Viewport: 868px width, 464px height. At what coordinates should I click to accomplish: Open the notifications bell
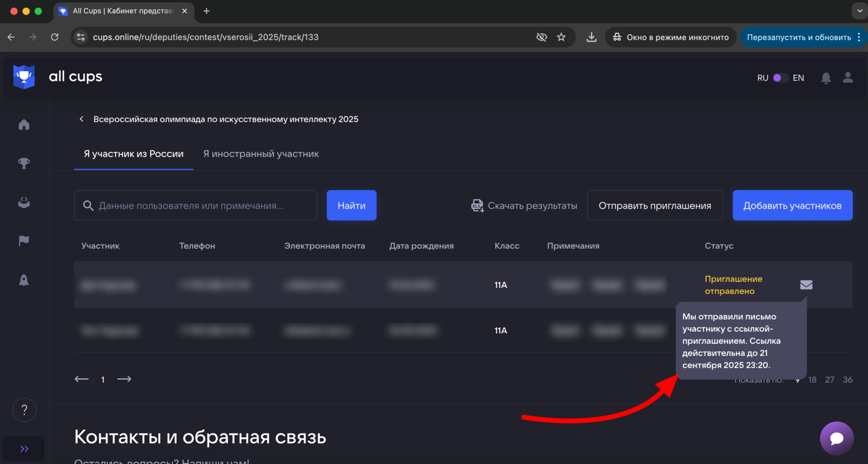pyautogui.click(x=826, y=78)
